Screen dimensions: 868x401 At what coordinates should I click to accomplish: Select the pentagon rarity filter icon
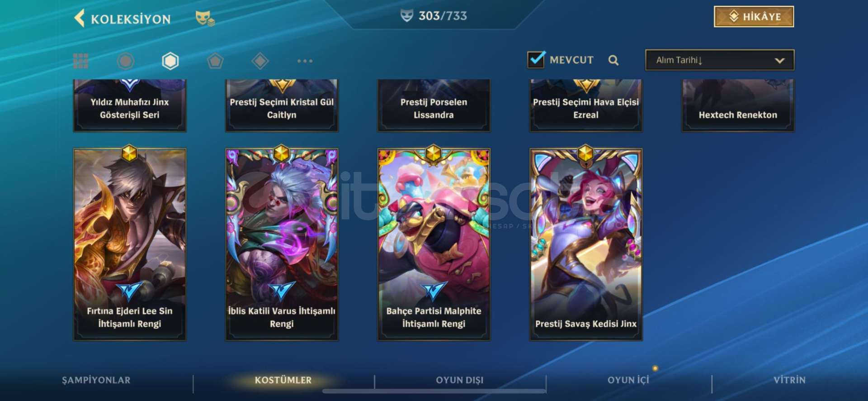coord(215,61)
